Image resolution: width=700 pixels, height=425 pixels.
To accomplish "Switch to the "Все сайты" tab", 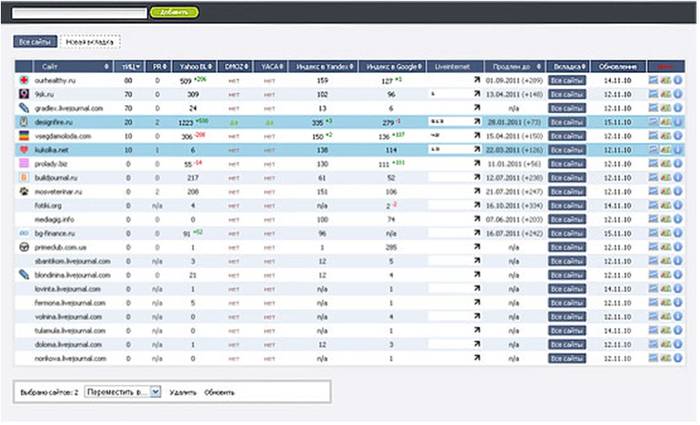I will (35, 42).
